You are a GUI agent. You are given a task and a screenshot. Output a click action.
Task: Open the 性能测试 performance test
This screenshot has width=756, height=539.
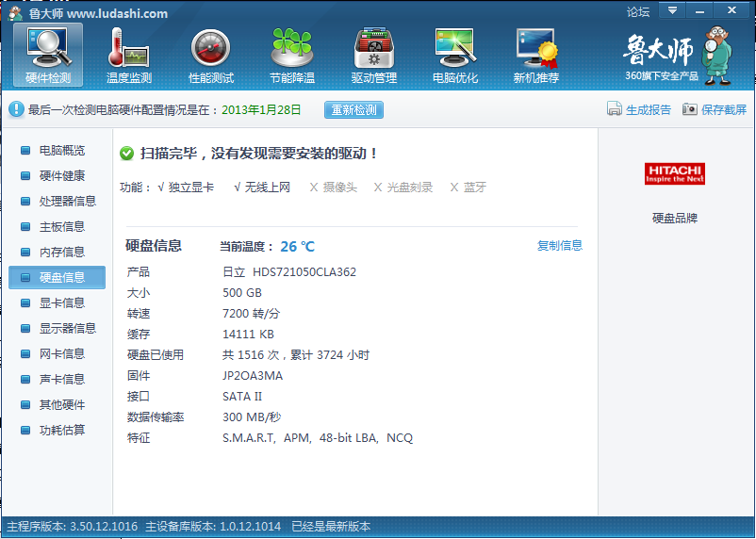(x=211, y=55)
